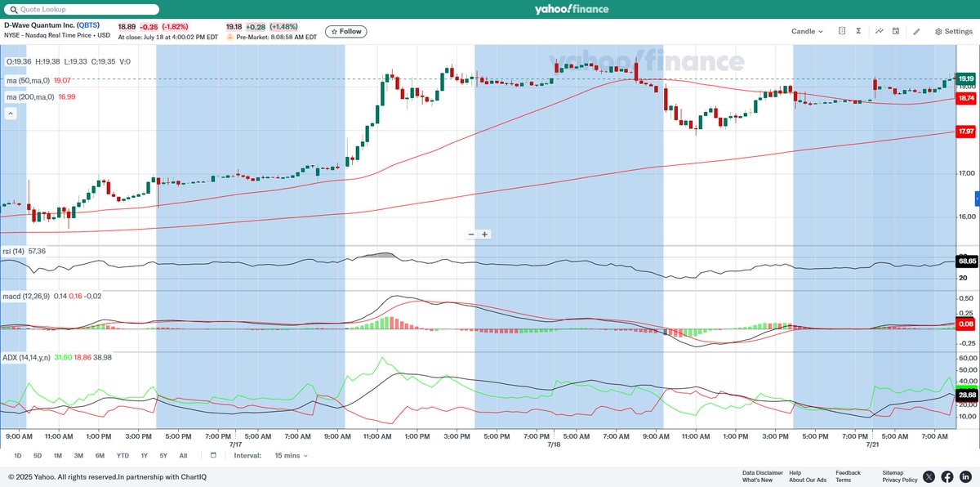Click the 0.08 MACD value label
Viewport: 980px width, 487px height.
966,324
